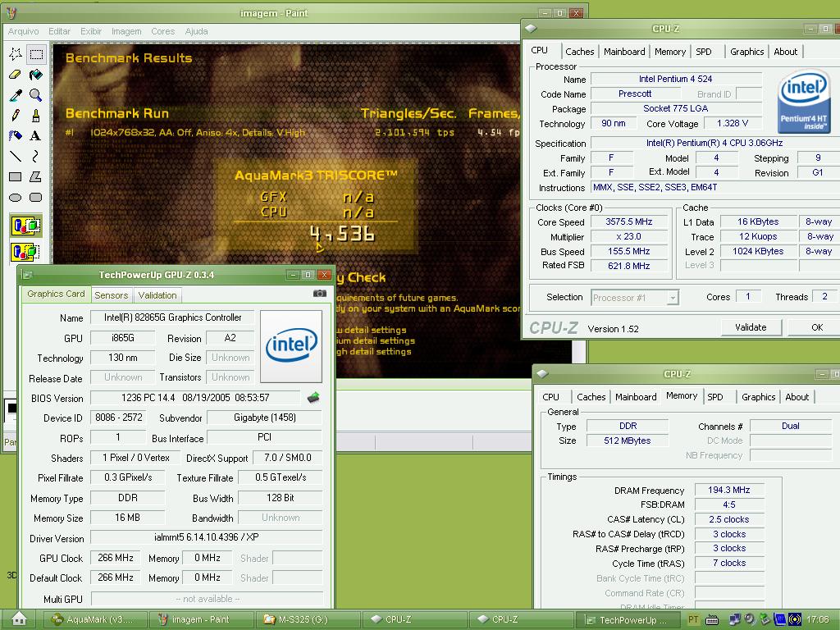840x630 pixels.
Task: Switch to TechPowerUp taskbar button
Action: pos(628,620)
